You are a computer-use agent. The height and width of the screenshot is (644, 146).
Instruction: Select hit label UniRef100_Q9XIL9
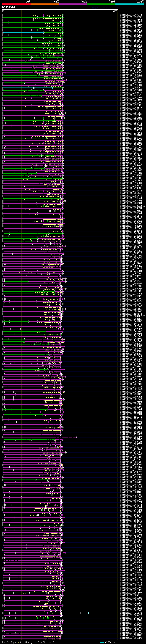[x=131, y=309]
